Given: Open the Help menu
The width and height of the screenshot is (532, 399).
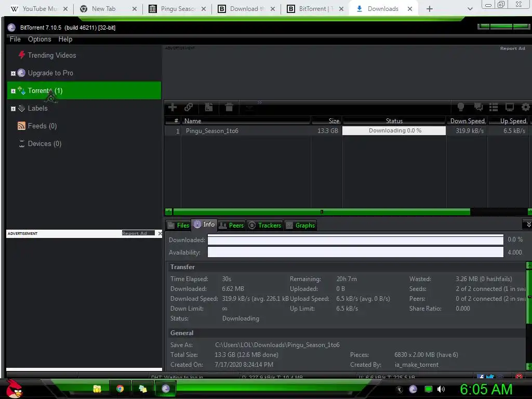Looking at the screenshot, I should click(x=65, y=39).
